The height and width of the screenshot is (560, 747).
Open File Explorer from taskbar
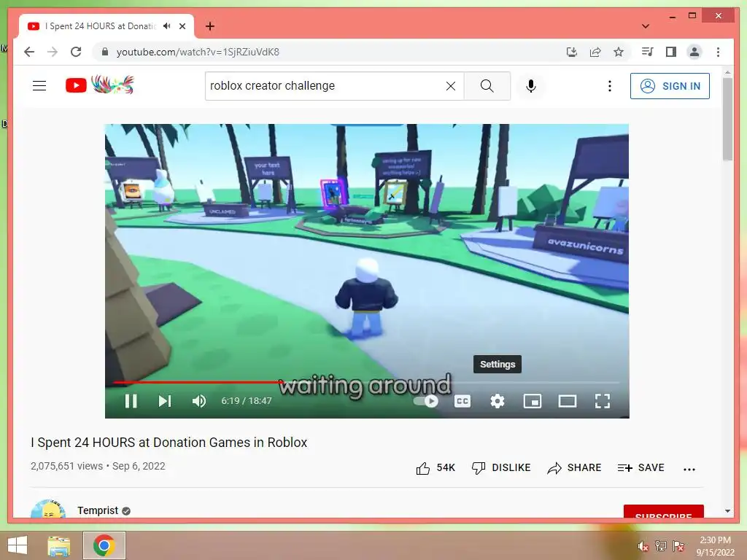point(58,545)
